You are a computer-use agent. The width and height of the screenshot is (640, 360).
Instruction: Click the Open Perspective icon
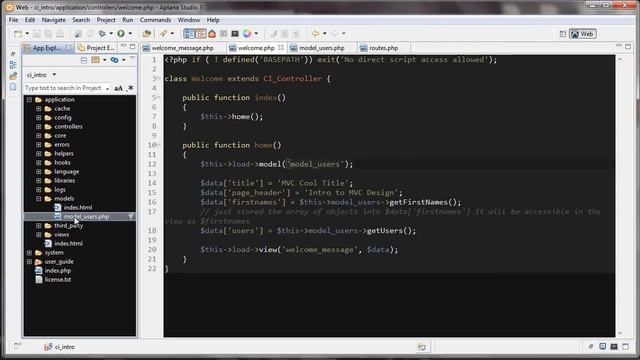562,34
